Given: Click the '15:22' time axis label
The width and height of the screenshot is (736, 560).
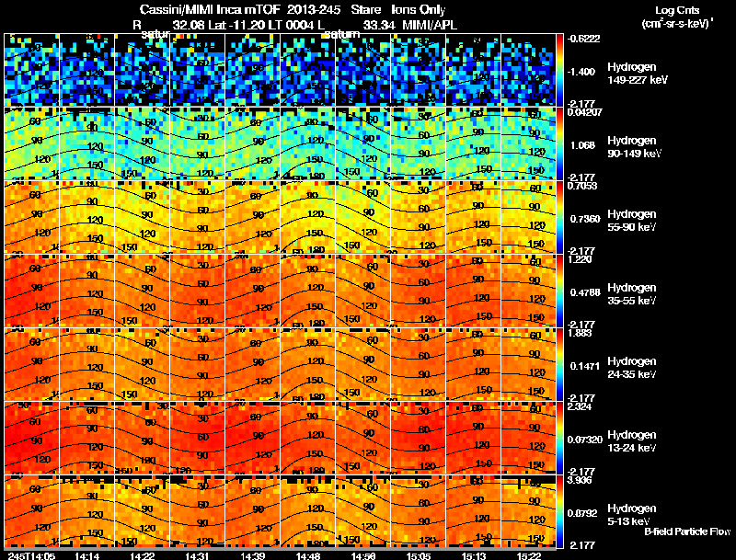Looking at the screenshot, I should pos(529,555).
